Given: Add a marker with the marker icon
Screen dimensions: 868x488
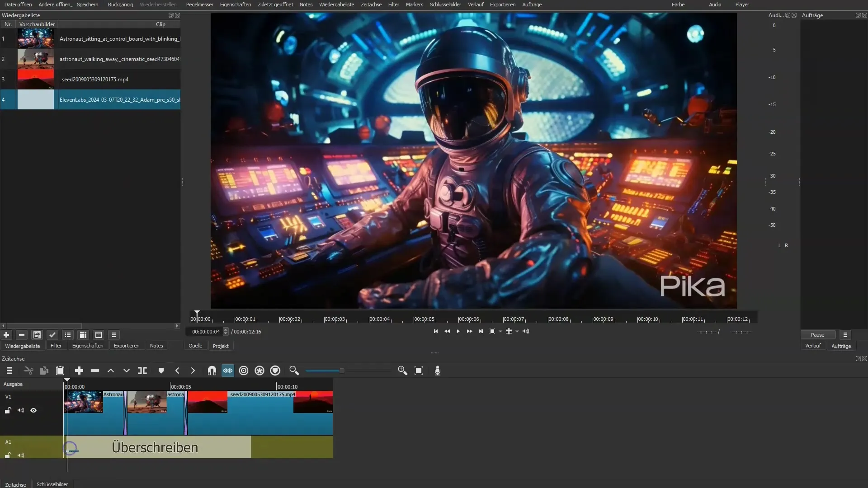Looking at the screenshot, I should point(161,371).
